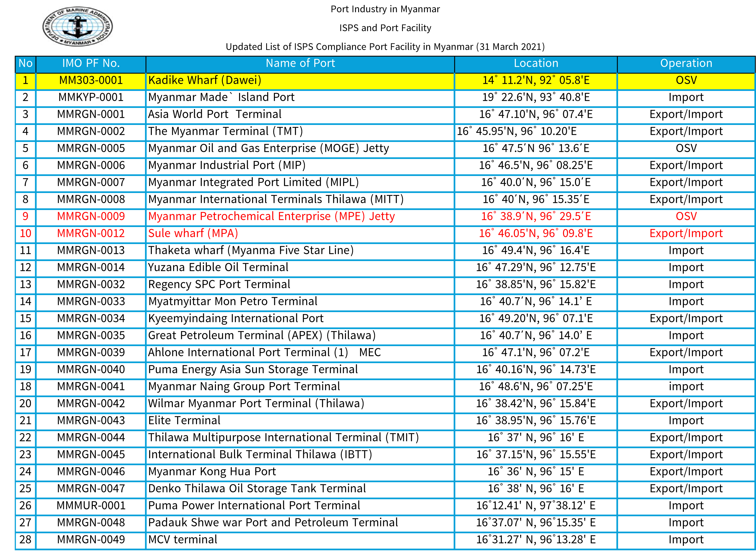Click MMMUR-0001 facility number cell
This screenshot has height=554, width=756.
(x=91, y=506)
